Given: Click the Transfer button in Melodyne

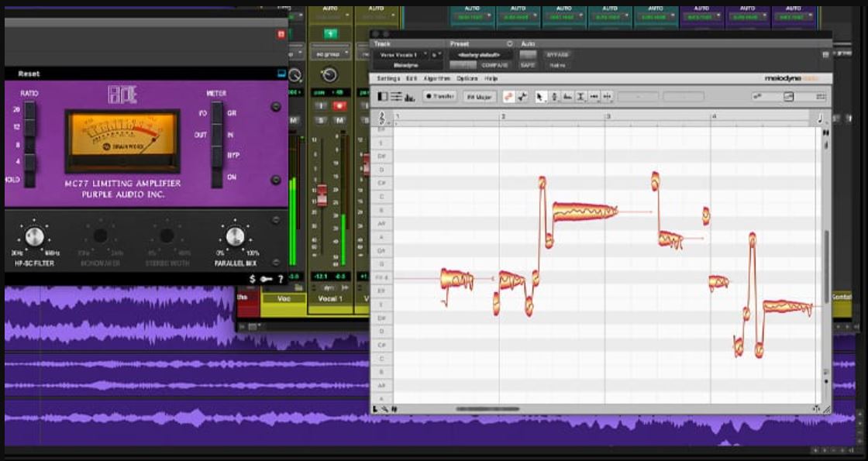Looking at the screenshot, I should (x=440, y=97).
